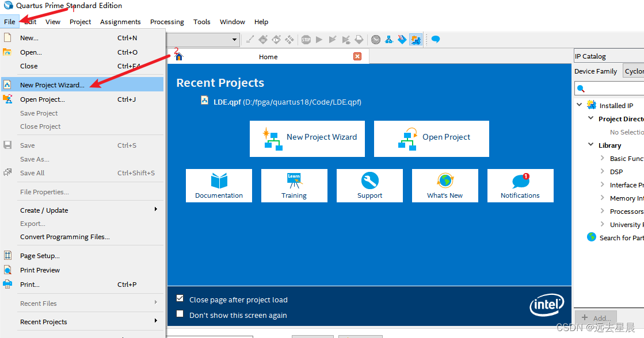This screenshot has height=338, width=644.
Task: Open the Create / Update submenu
Action: pyautogui.click(x=82, y=210)
